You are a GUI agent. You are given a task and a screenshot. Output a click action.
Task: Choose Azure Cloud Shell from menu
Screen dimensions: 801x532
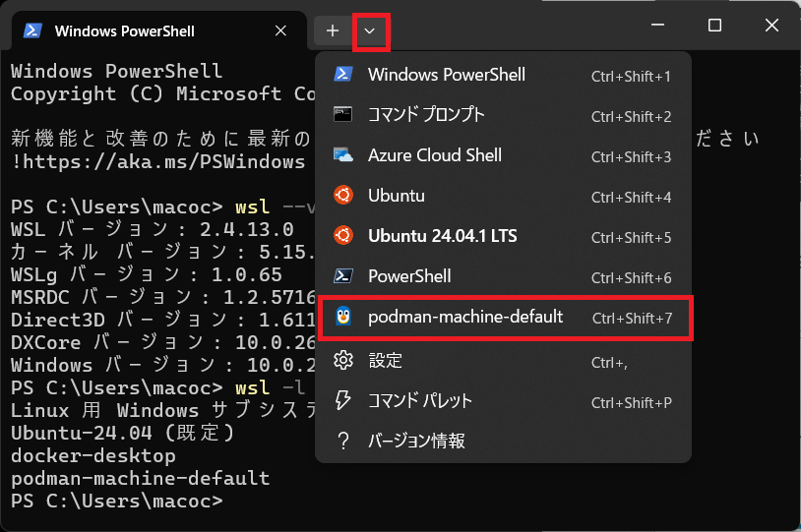click(x=434, y=155)
